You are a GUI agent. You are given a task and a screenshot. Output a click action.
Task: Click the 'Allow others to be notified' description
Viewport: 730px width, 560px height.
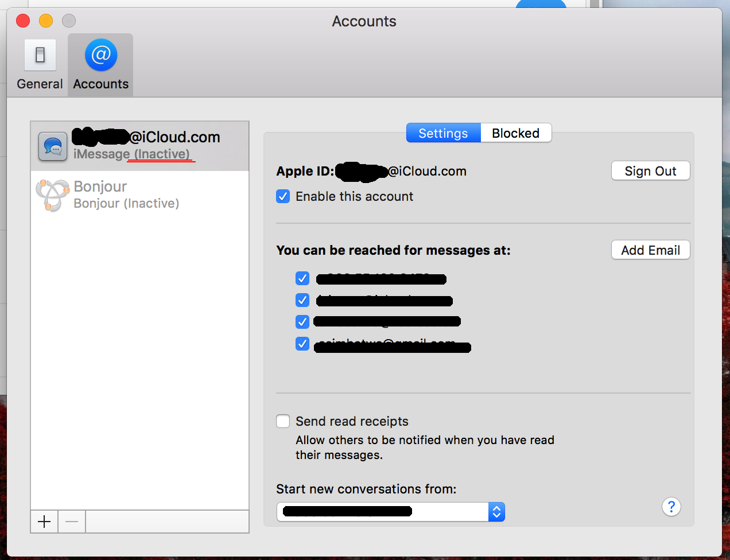click(x=425, y=448)
